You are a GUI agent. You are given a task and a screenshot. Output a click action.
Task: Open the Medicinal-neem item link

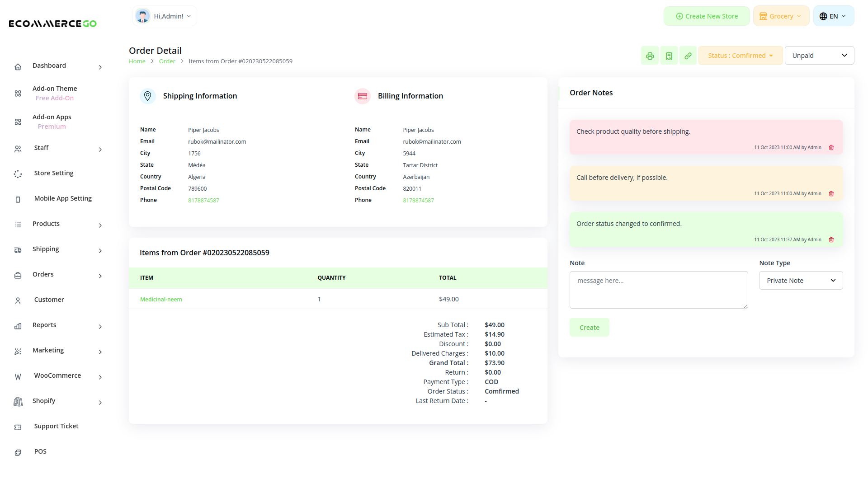161,299
